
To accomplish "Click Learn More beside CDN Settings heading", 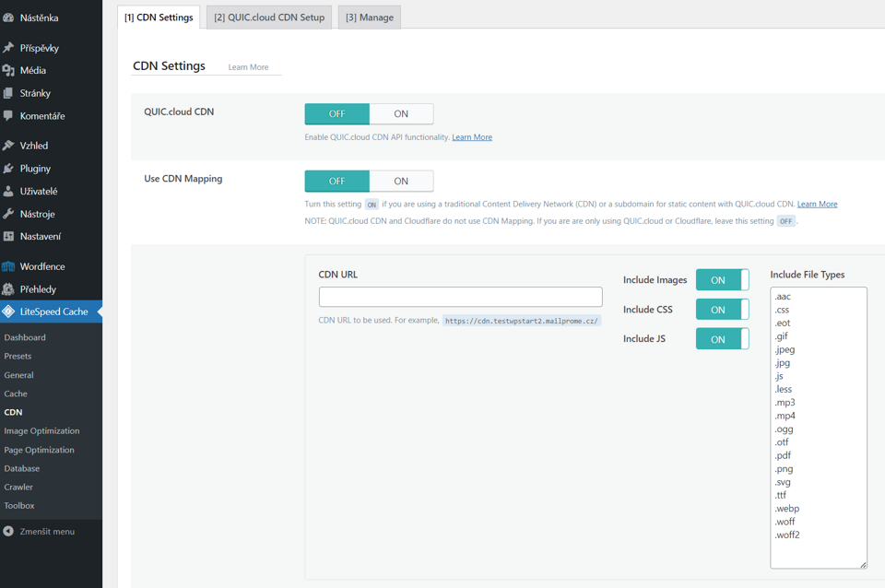I will 248,67.
